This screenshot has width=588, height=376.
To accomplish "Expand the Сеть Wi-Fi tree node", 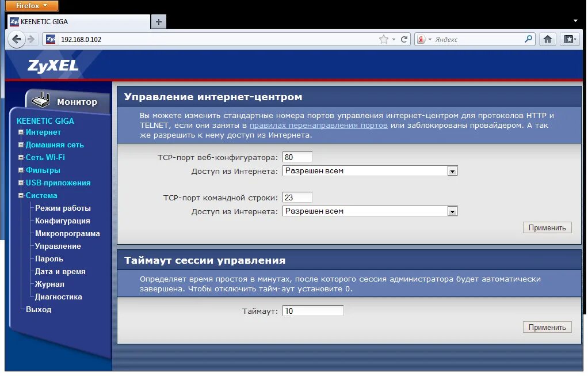I will [21, 158].
